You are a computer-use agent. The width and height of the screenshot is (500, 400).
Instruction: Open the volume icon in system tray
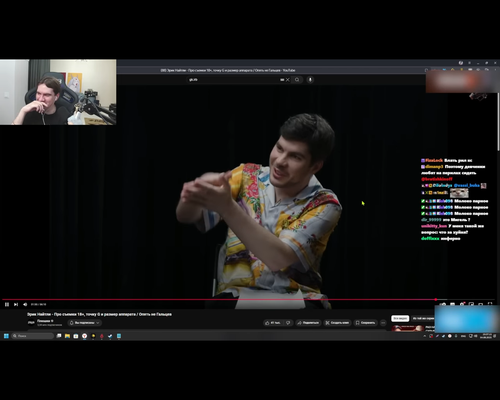[x=475, y=336]
